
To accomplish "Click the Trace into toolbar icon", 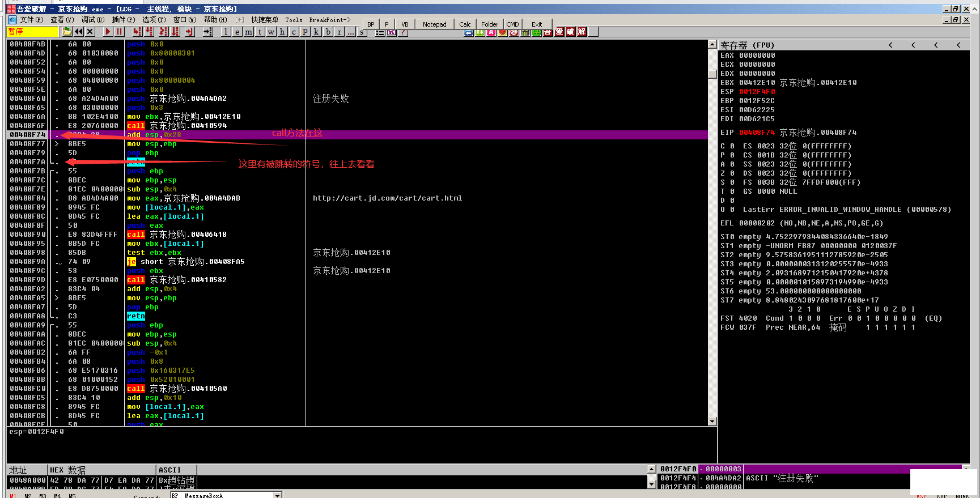I will click(164, 32).
